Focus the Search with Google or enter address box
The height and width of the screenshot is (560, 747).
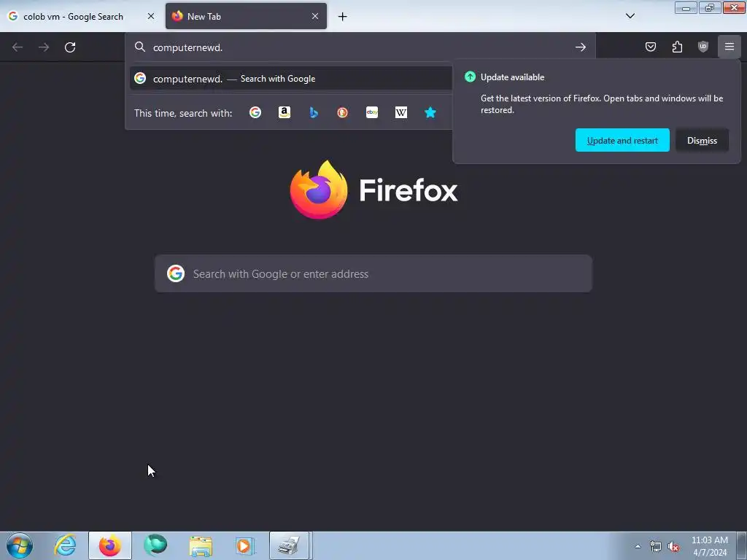pos(373,273)
